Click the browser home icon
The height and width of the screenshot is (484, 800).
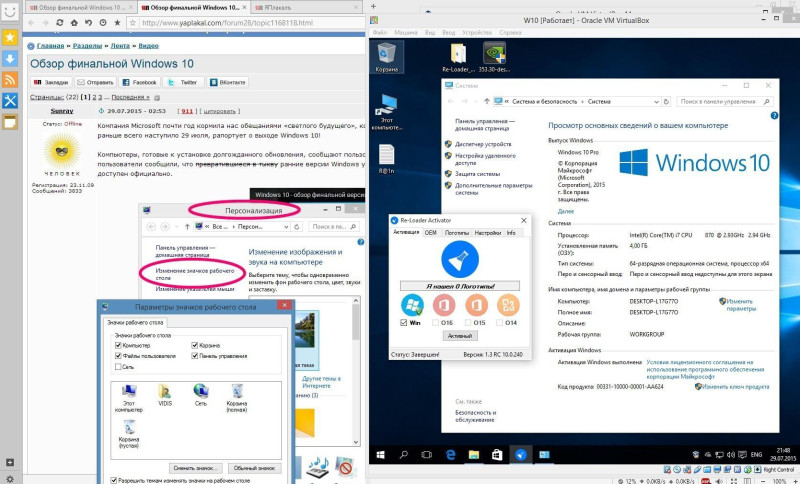point(74,22)
